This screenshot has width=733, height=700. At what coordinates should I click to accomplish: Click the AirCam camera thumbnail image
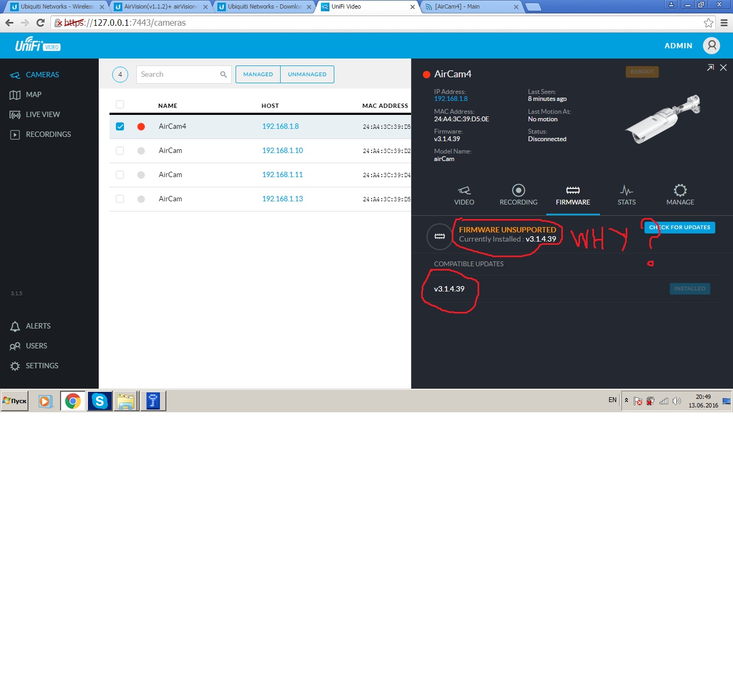[663, 119]
